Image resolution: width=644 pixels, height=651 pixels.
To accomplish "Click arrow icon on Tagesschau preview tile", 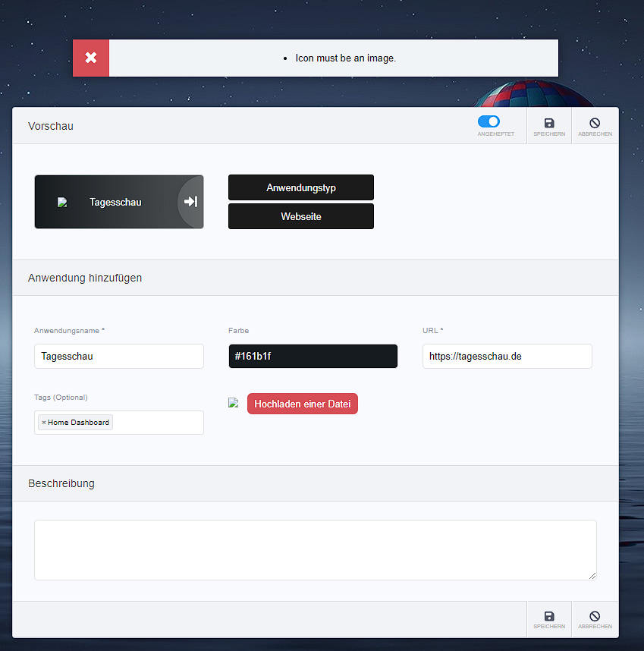I will tap(191, 202).
